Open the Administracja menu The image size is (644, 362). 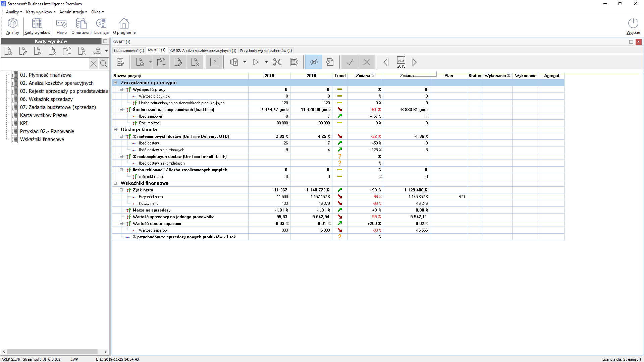(73, 12)
